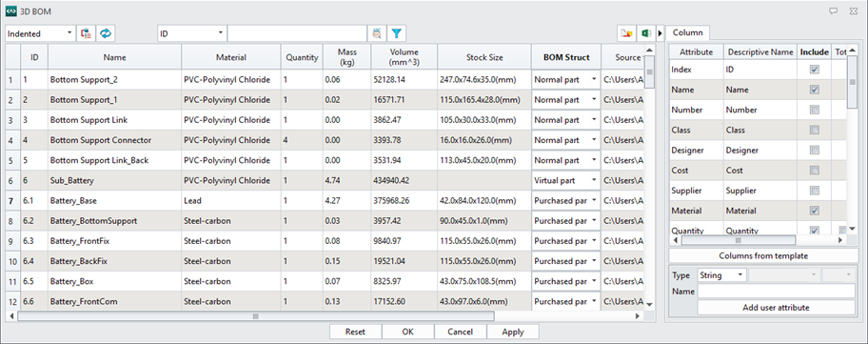Click the Column panel scroll up arrow
Image resolution: width=868 pixels, height=344 pixels.
pyautogui.click(x=853, y=50)
